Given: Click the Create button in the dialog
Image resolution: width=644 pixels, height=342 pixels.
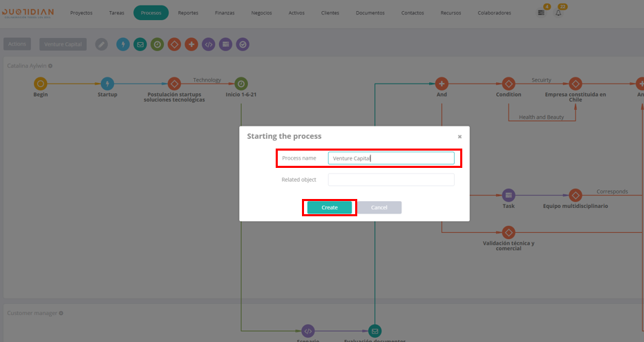Looking at the screenshot, I should point(330,207).
